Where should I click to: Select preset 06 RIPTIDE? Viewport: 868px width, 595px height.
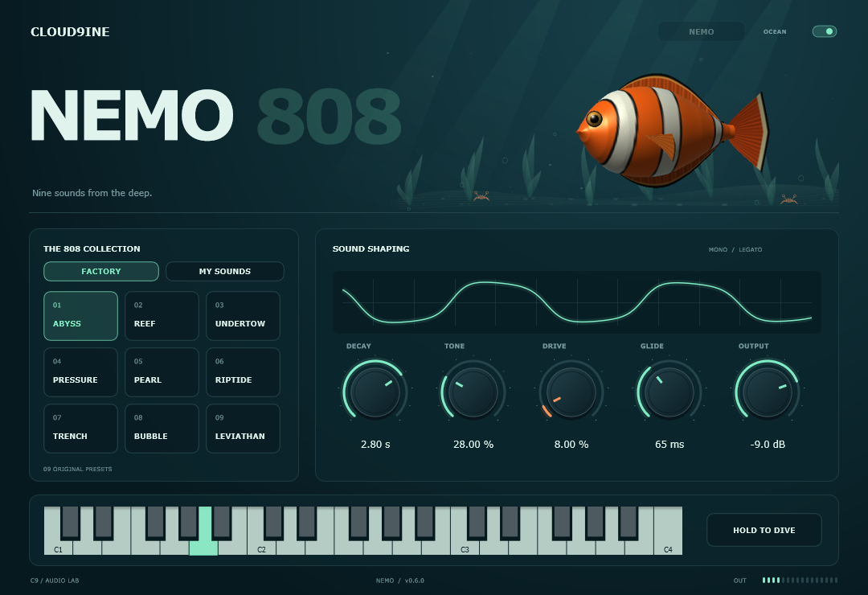(x=243, y=372)
